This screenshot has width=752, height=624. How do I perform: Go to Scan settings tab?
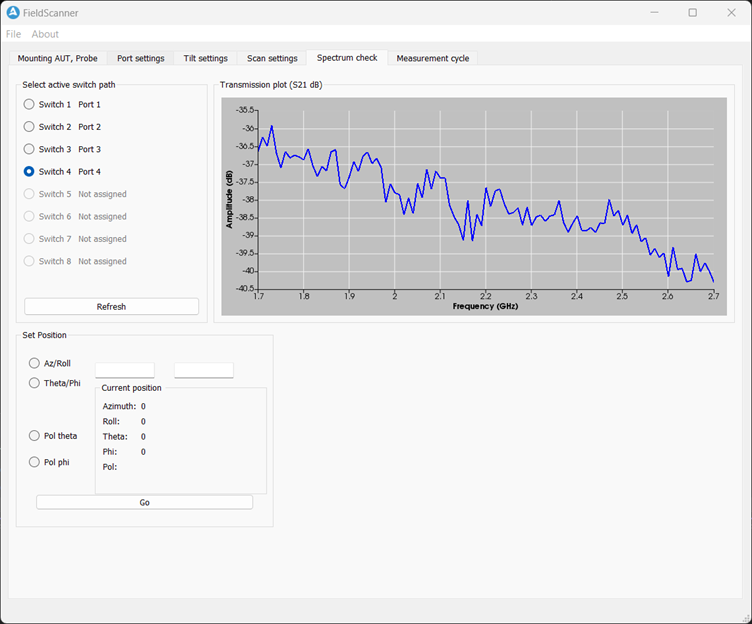[272, 58]
